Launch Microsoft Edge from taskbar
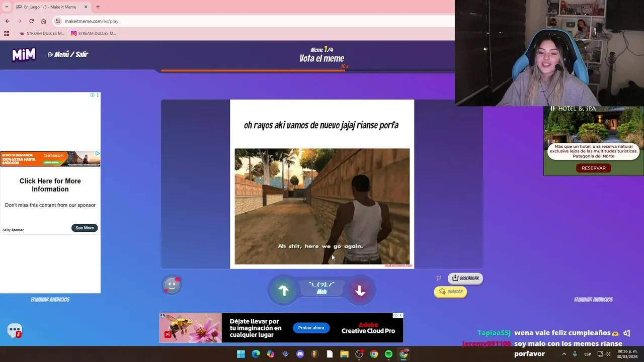 pyautogui.click(x=256, y=354)
